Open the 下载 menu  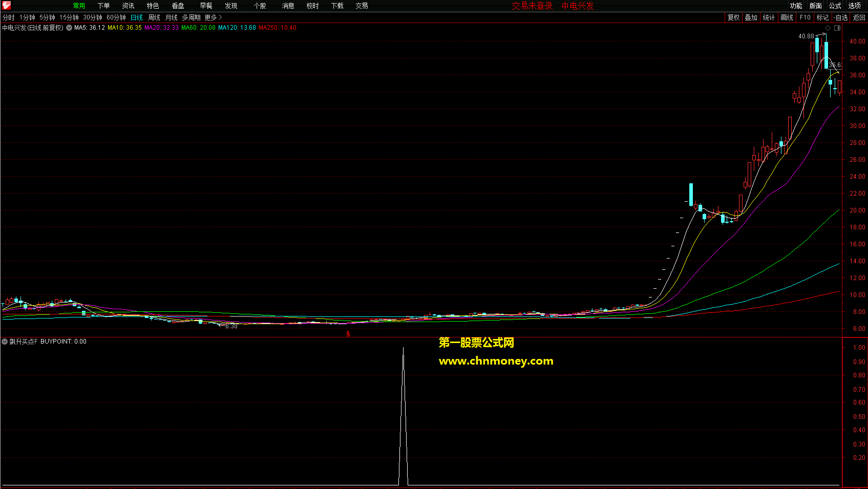click(337, 6)
